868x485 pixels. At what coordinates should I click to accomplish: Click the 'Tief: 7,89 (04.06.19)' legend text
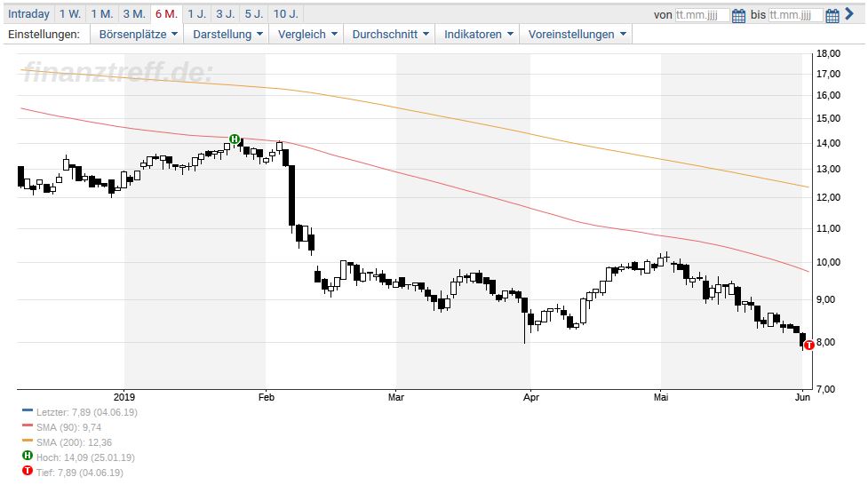coord(80,473)
